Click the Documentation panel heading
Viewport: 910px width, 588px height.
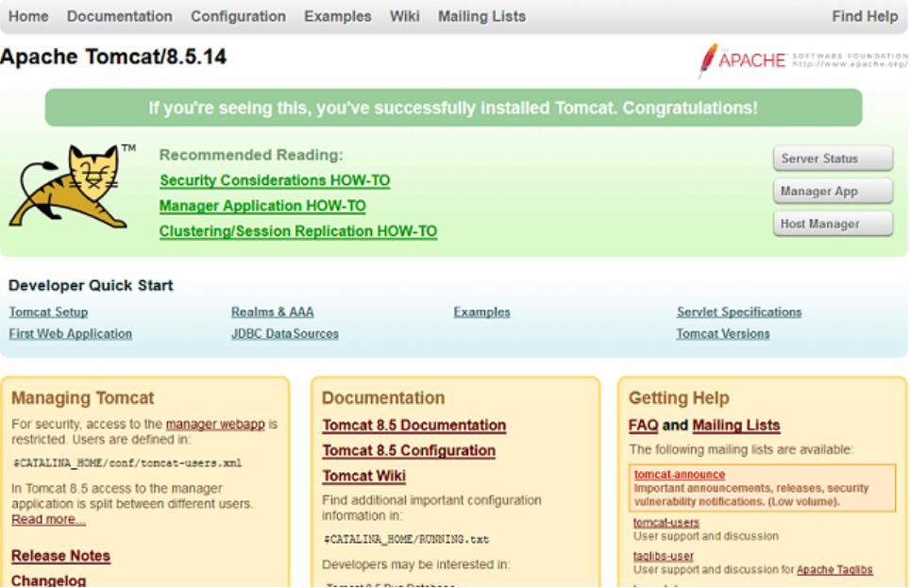click(383, 398)
